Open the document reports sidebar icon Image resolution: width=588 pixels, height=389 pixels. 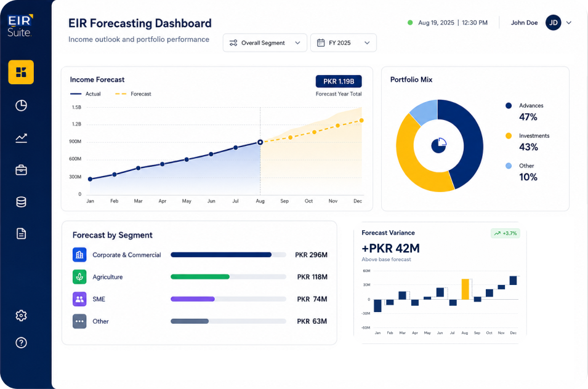[x=21, y=233]
